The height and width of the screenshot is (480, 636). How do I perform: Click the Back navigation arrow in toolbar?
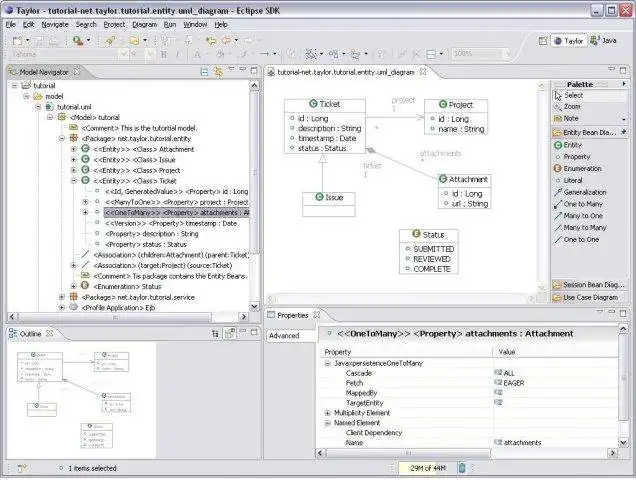(226, 41)
